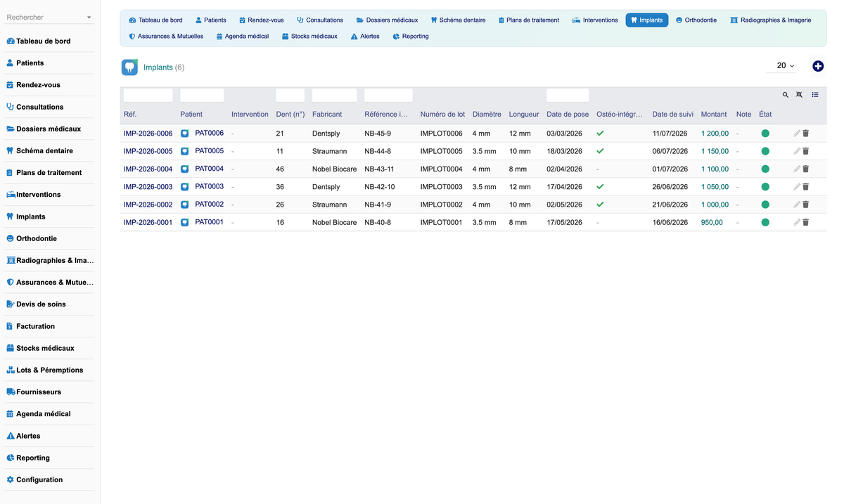The width and height of the screenshot is (844, 504).
Task: Edit implant IMP-2026-0002 with pencil icon
Action: tap(797, 205)
